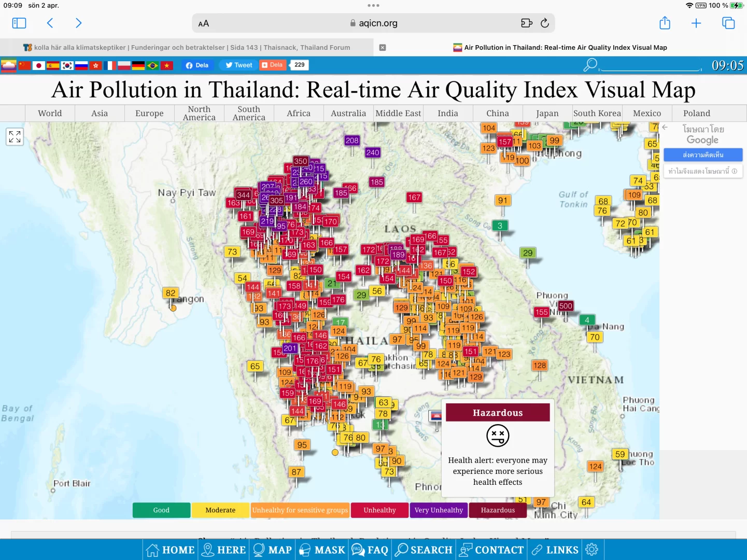Open the Middle East region menu
This screenshot has width=747, height=560.
[x=398, y=113]
